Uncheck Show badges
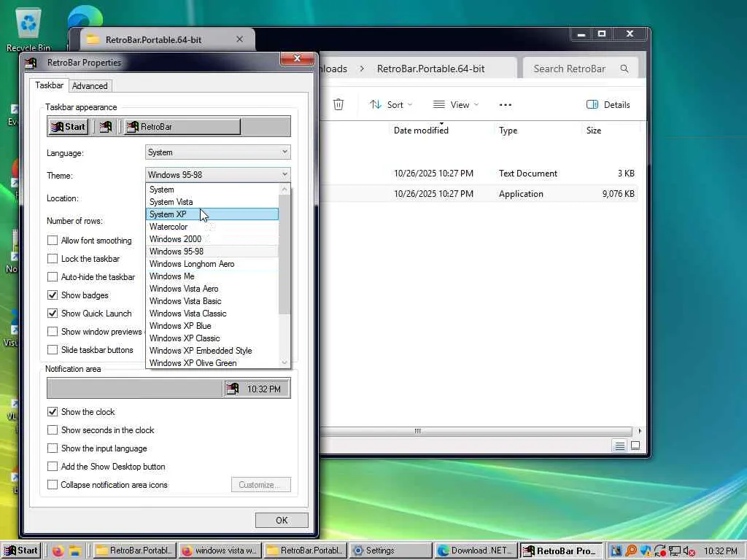 click(53, 295)
